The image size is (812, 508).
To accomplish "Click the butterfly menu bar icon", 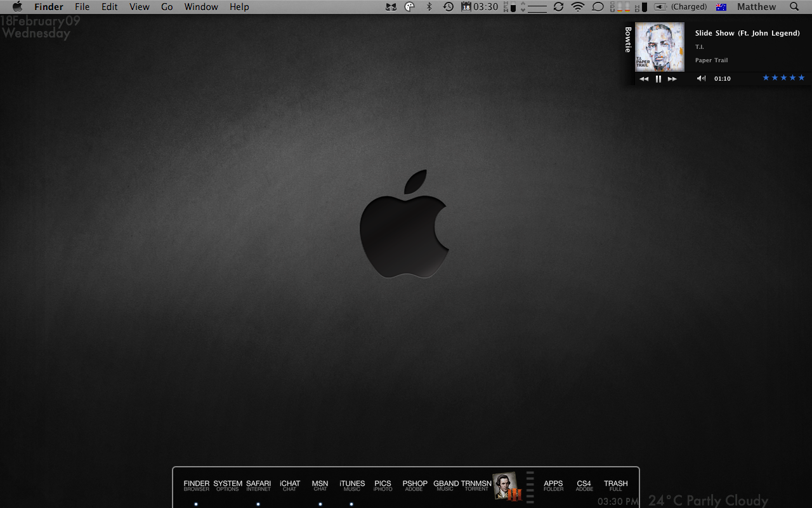I will pos(391,7).
